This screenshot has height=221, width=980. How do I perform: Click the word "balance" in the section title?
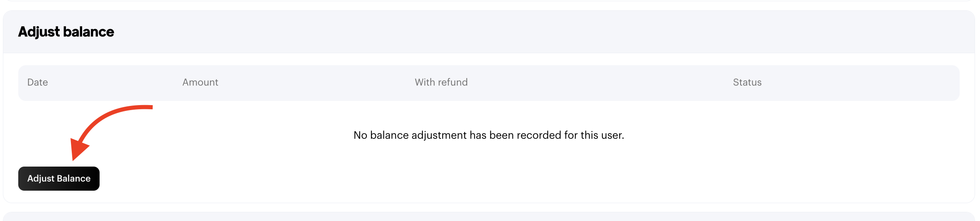[x=89, y=32]
